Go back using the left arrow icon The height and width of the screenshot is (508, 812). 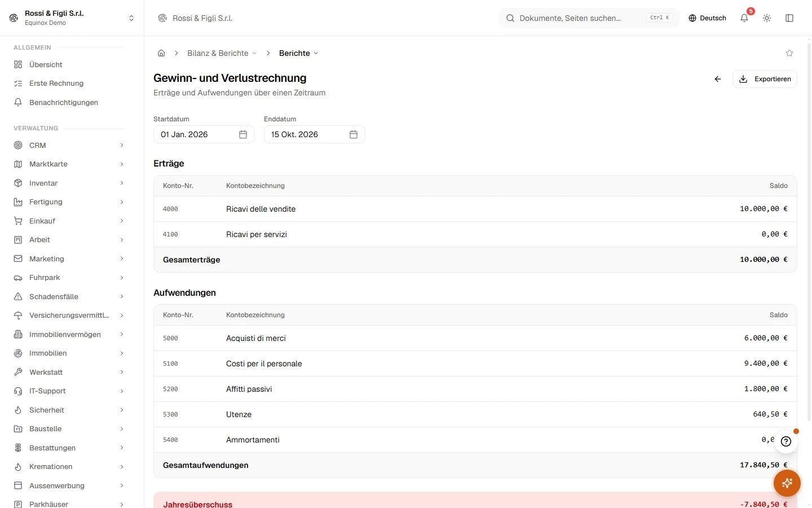(x=718, y=79)
